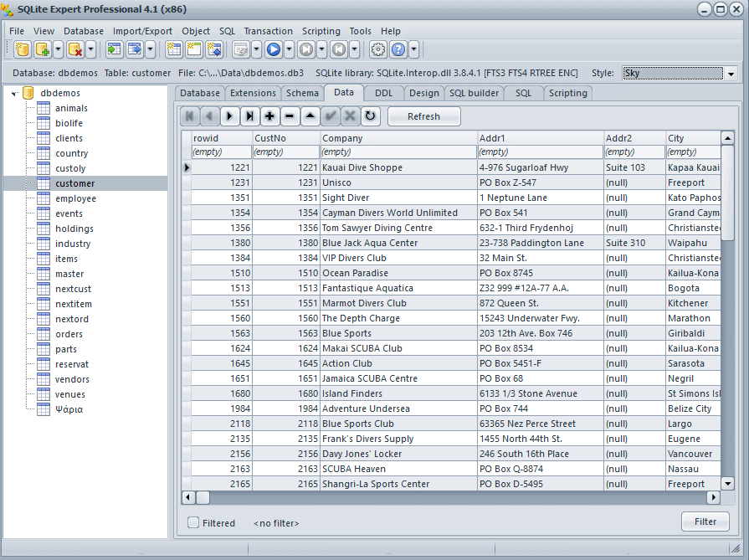Viewport: 749px width, 560px height.
Task: Click the New View toolbar icon
Action: [x=194, y=49]
